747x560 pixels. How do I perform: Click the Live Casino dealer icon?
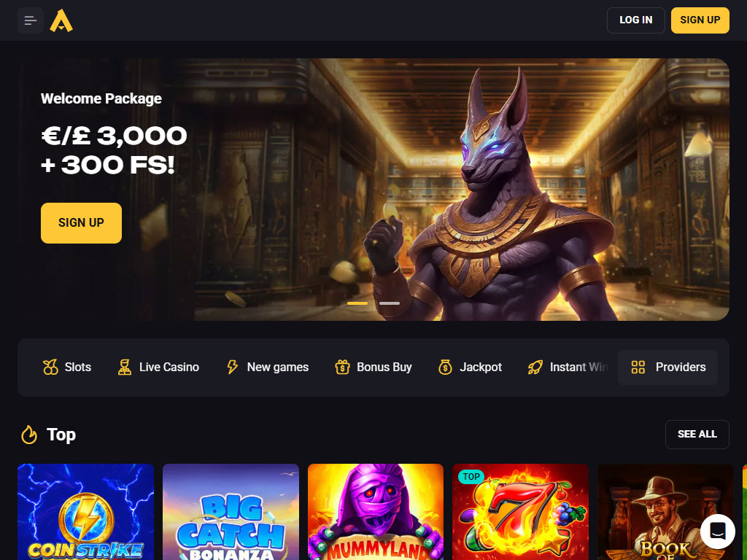(x=125, y=367)
